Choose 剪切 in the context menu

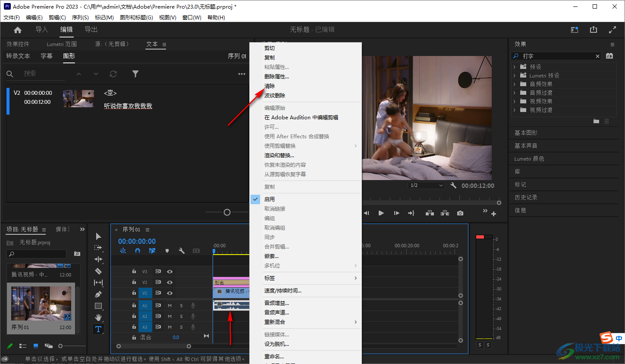click(305, 48)
